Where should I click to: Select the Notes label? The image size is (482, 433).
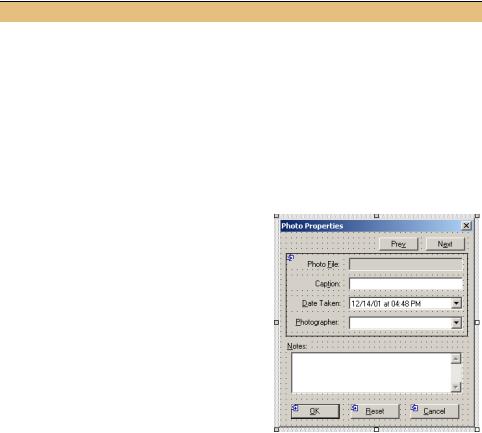(297, 346)
